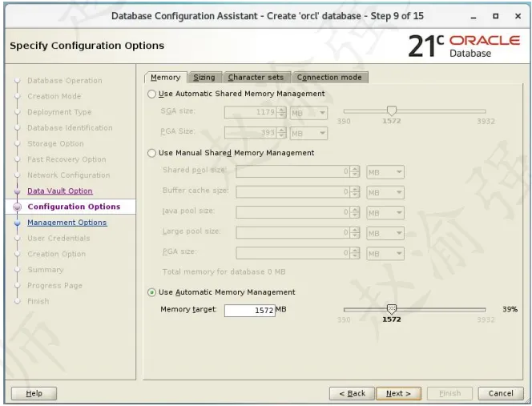
Task: Click the Progress Page step
Action: (55, 286)
